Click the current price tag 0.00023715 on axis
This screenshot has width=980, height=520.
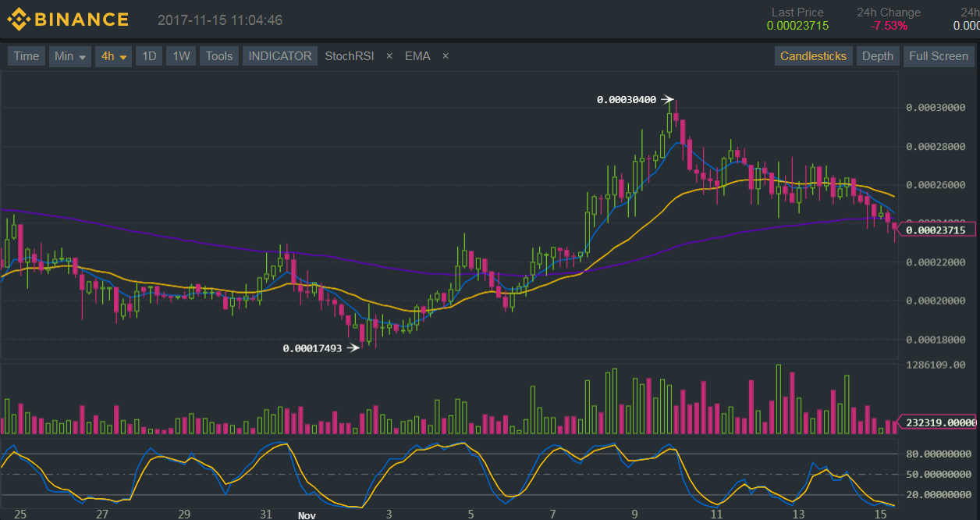click(938, 230)
